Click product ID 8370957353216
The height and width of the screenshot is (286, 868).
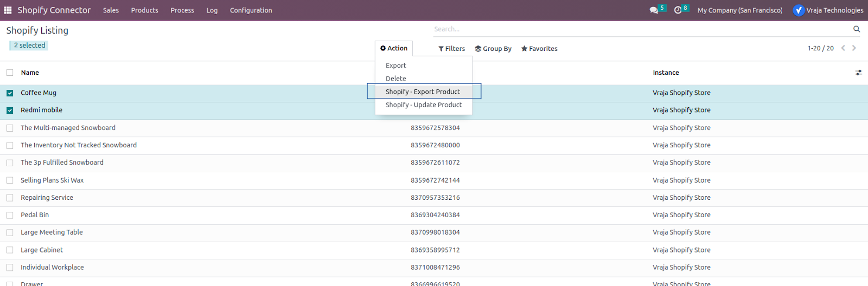point(435,198)
